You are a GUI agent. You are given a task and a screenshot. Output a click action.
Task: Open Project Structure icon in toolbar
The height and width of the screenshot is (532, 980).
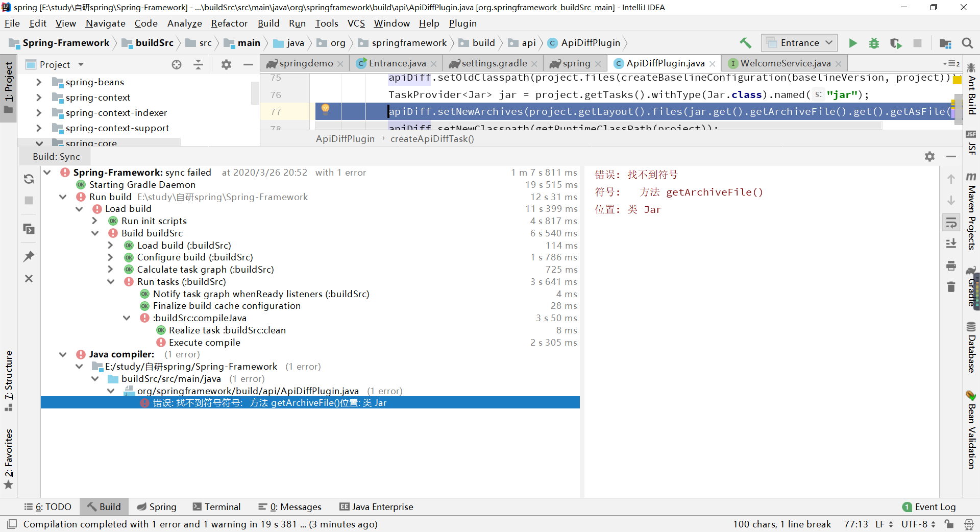click(945, 43)
